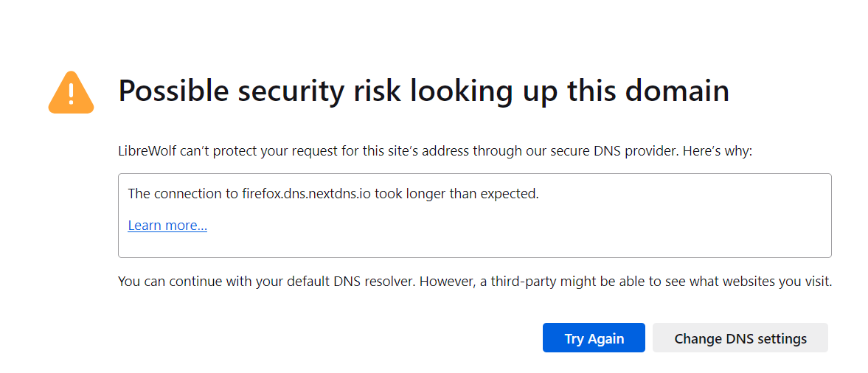The height and width of the screenshot is (373, 868).
Task: Click the 'You can continue' notice paragraph
Action: coord(474,282)
